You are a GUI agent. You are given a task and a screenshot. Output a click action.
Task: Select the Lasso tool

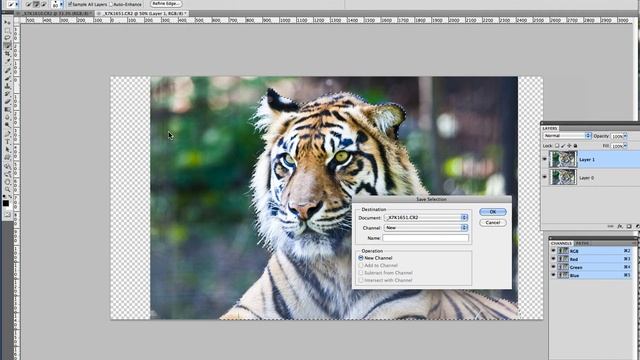pyautogui.click(x=7, y=38)
